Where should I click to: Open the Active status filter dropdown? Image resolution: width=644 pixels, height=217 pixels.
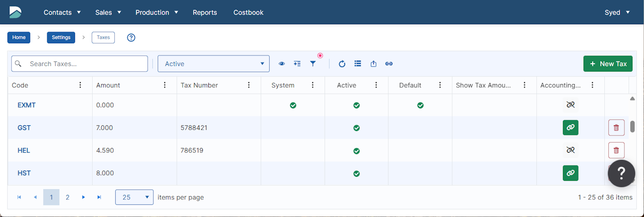pyautogui.click(x=213, y=64)
